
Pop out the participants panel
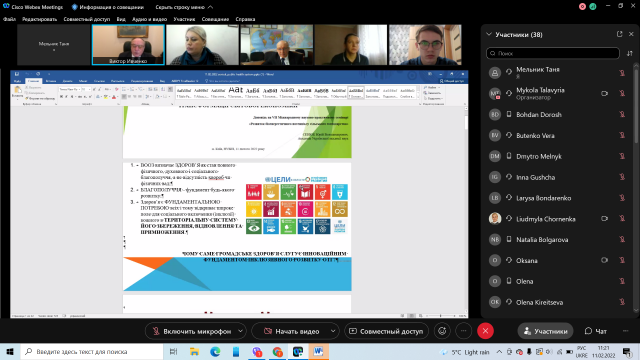620,34
